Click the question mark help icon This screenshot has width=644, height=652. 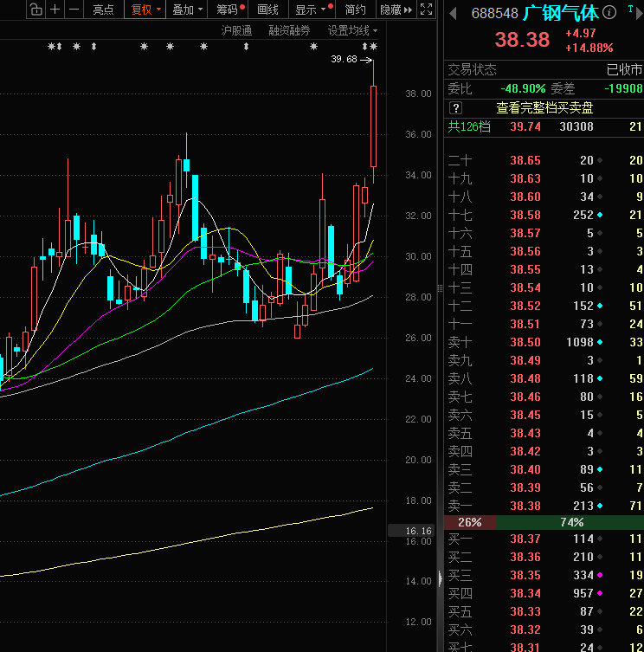tap(455, 108)
